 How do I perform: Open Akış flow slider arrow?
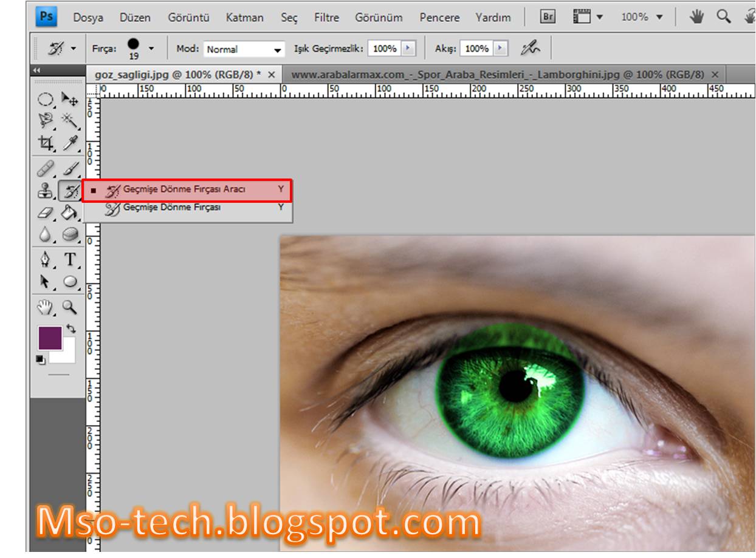click(x=501, y=48)
